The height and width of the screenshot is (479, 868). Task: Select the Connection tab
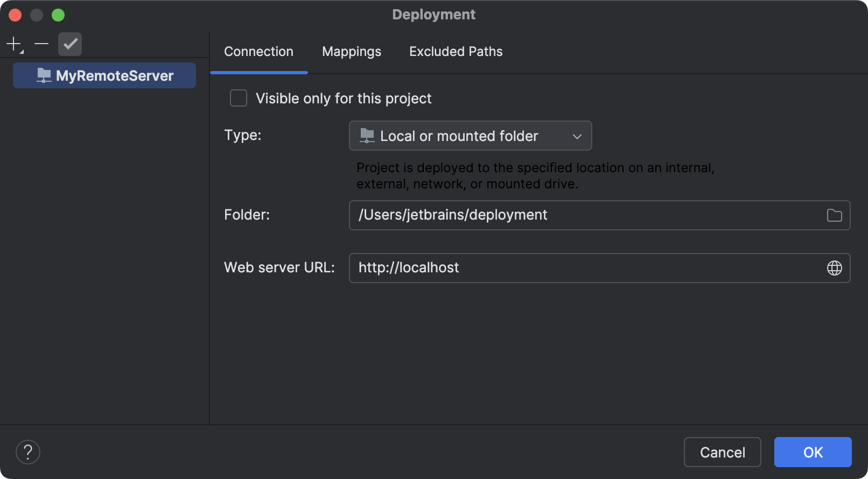click(x=258, y=52)
